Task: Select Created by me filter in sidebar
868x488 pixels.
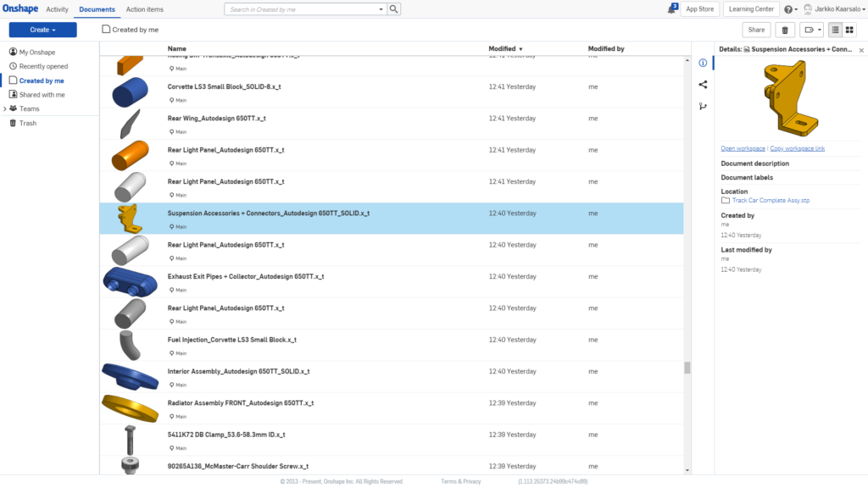Action: point(36,80)
